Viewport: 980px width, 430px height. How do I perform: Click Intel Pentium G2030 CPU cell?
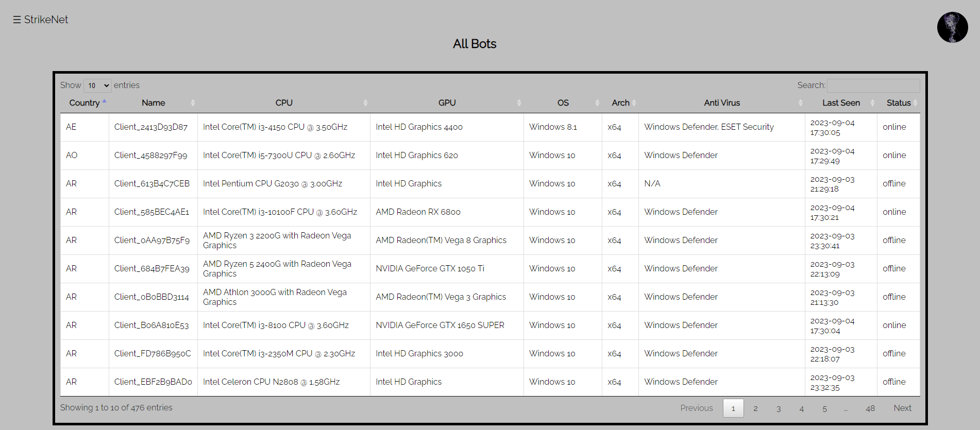(284, 184)
